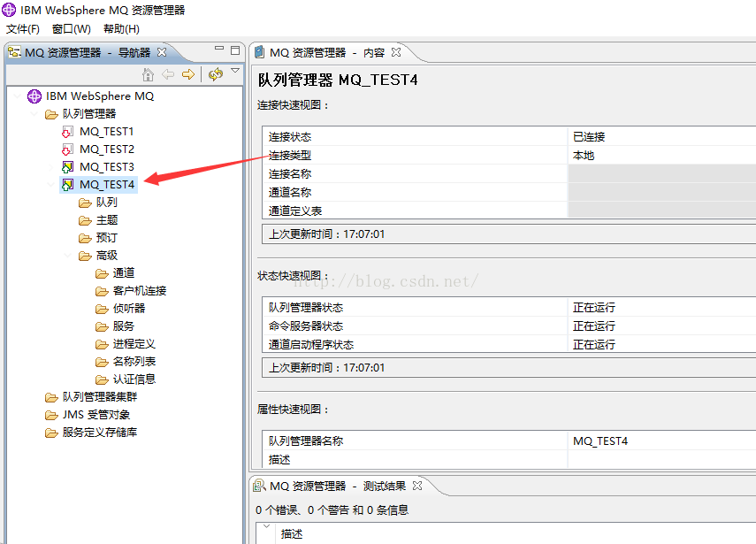The image size is (756, 544).
Task: Open the 队列 tree item
Action: [x=107, y=203]
